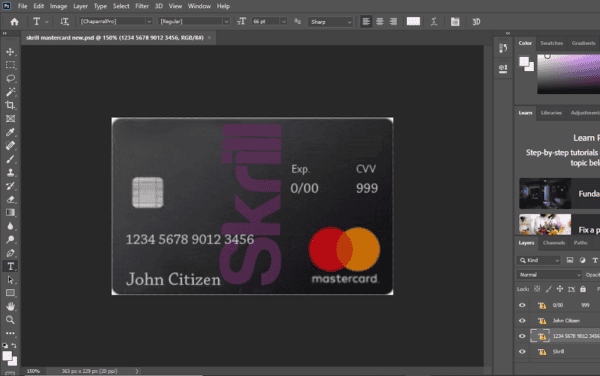Select the Magic Wand tool
Viewport: 600px width, 376px height.
point(10,92)
